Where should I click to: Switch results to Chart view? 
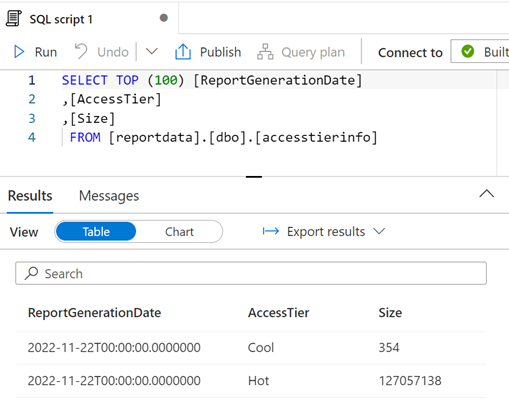pos(179,232)
